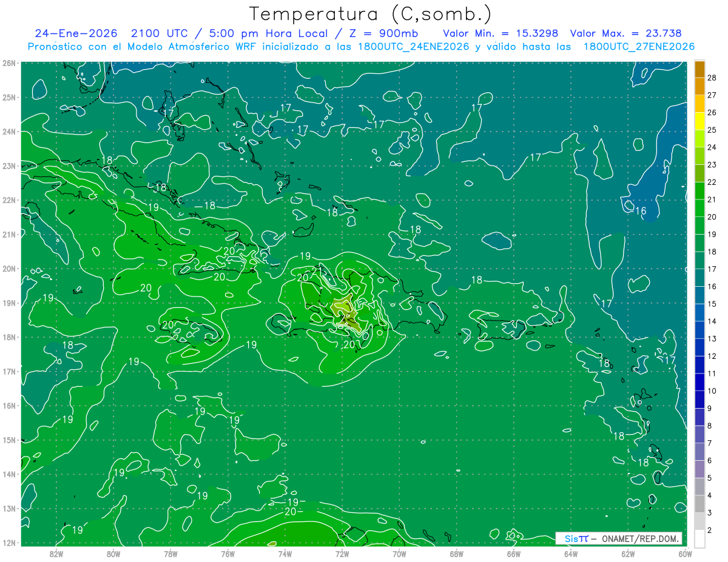Click the title "Temperatura (C,somb.)"
Screen dimensions: 728x562
[x=371, y=14]
